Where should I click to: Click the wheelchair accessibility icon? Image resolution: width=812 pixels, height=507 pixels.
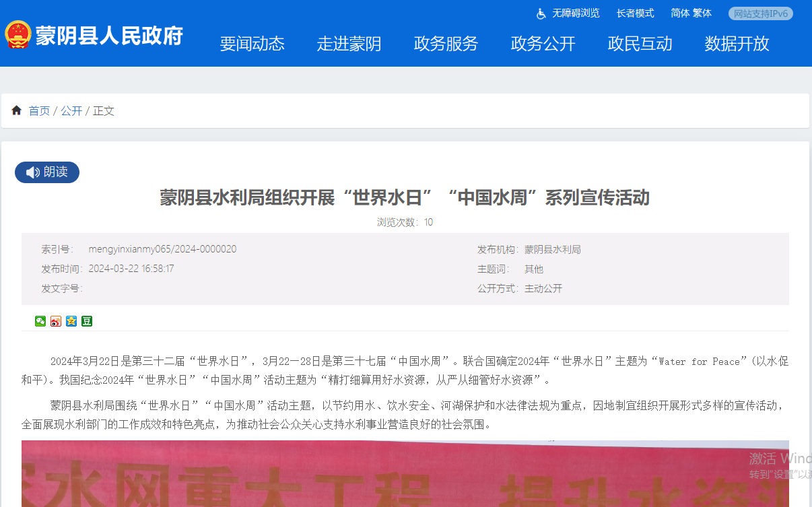pos(541,13)
